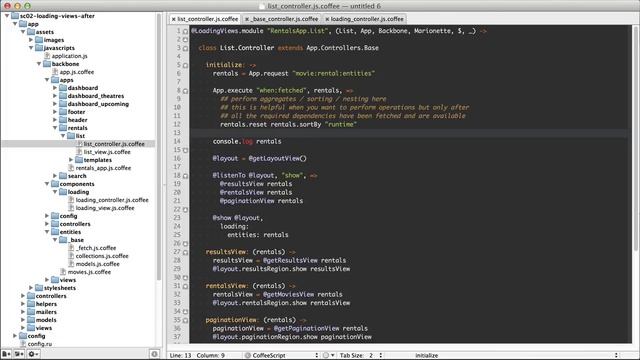The width and height of the screenshot is (640, 360).
Task: Click the helpers folder icon
Action: (x=31, y=304)
